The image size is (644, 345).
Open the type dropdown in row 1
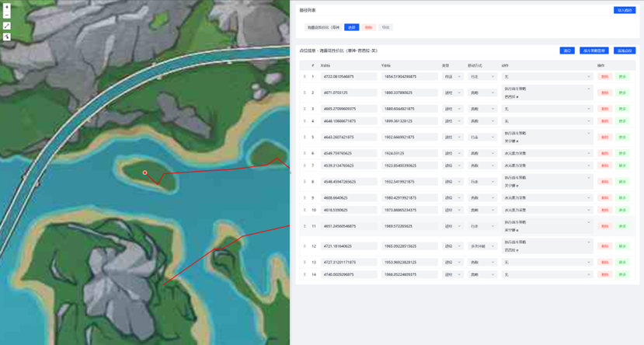click(452, 77)
